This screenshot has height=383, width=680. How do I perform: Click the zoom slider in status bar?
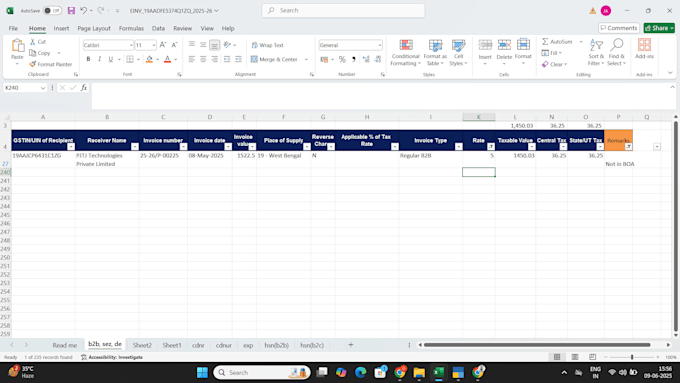coord(632,357)
